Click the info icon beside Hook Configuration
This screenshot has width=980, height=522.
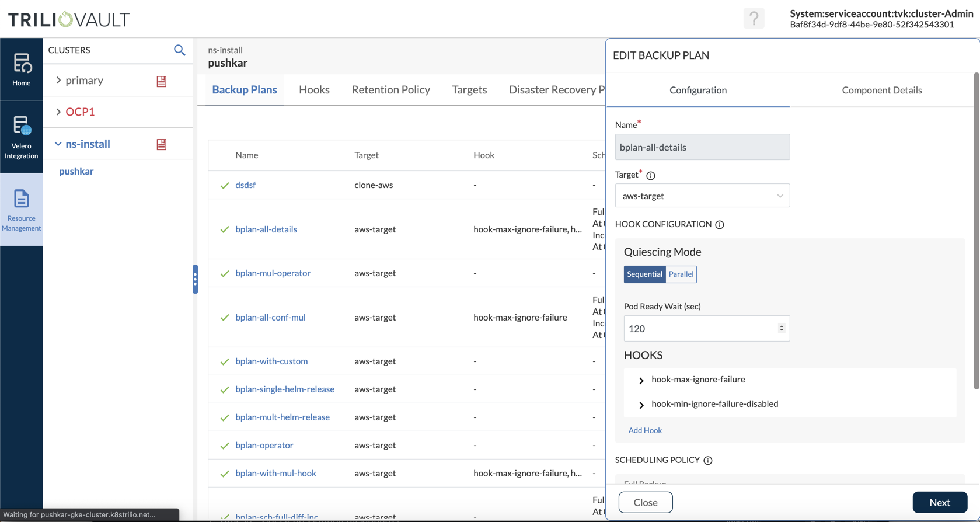click(720, 225)
